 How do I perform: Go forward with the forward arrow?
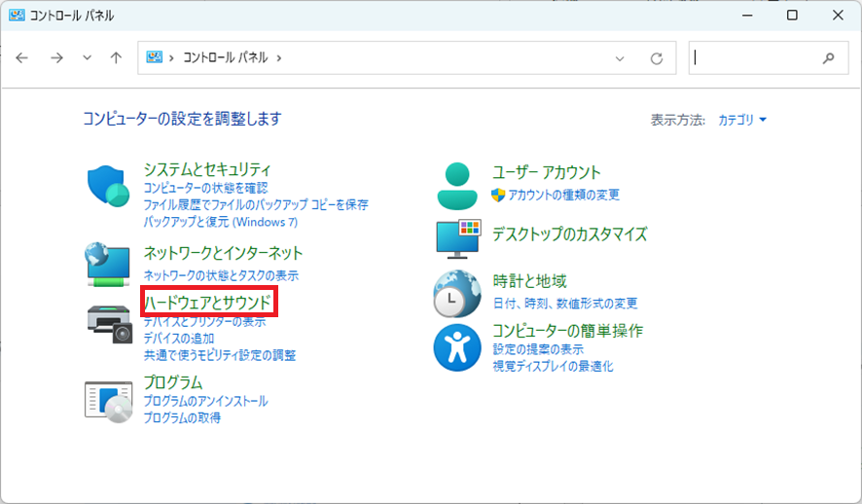[56, 57]
